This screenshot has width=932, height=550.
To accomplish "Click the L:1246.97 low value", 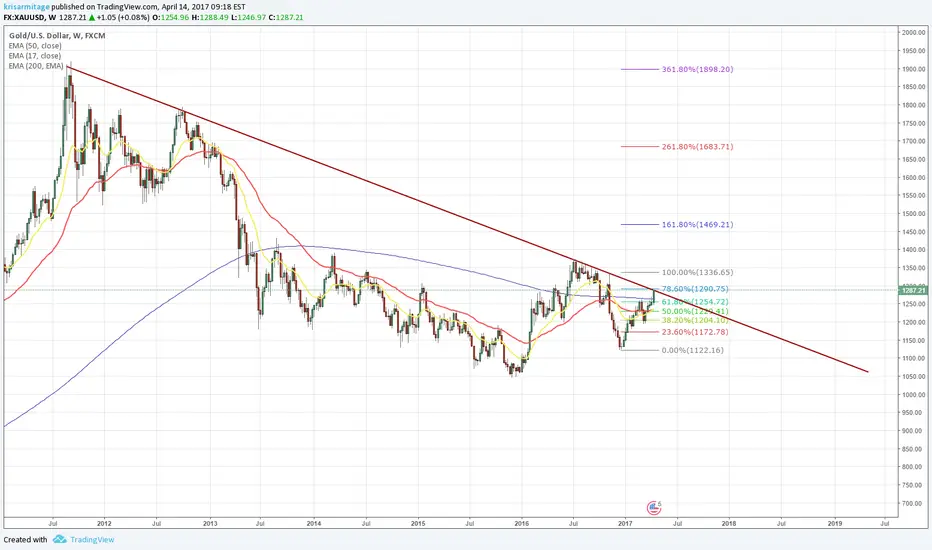I will pyautogui.click(x=248, y=18).
